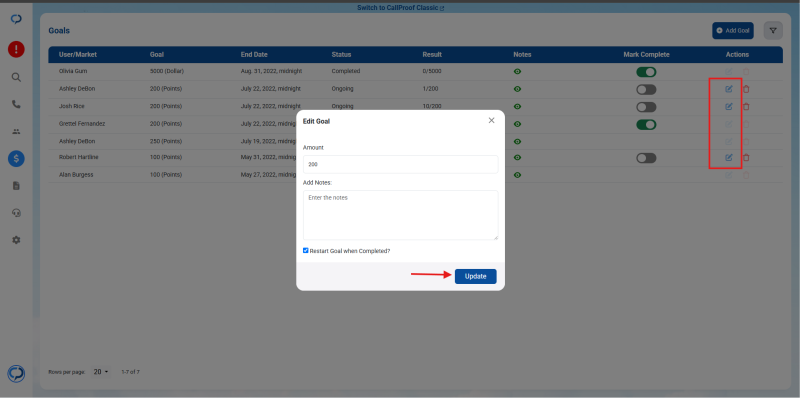The width and height of the screenshot is (800, 398).
Task: Toggle Mark Complete for Robert Hartline
Action: click(x=646, y=158)
